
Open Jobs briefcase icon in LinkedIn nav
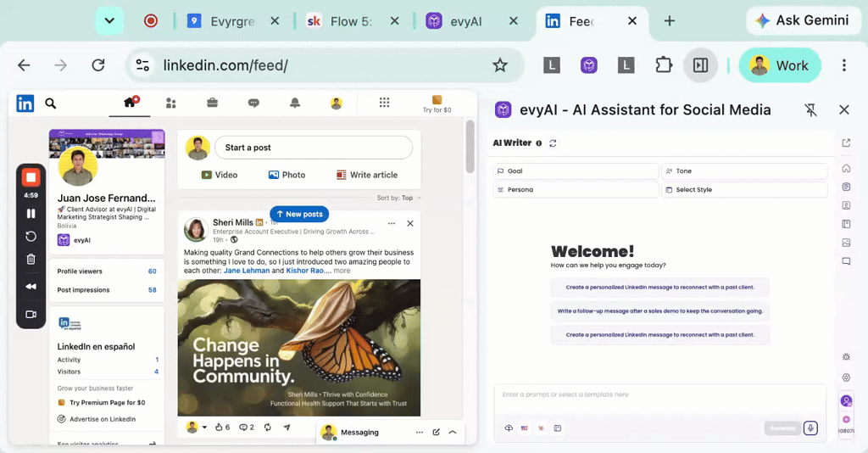tap(212, 103)
